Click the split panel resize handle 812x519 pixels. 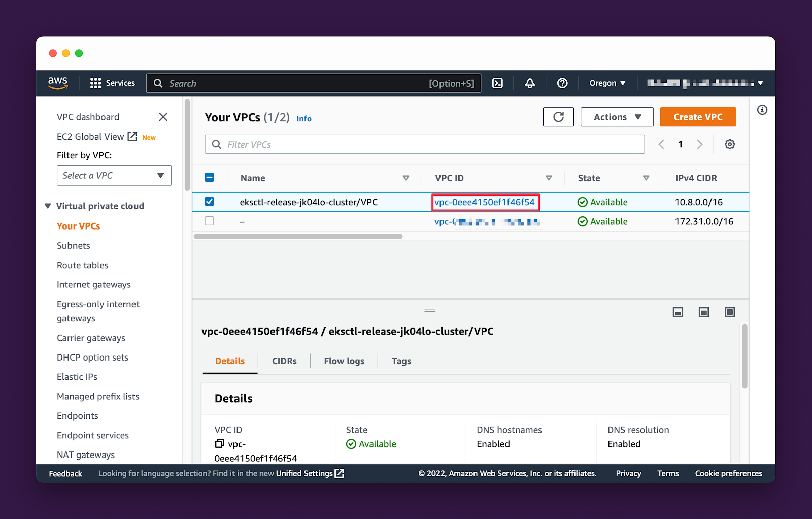[430, 310]
